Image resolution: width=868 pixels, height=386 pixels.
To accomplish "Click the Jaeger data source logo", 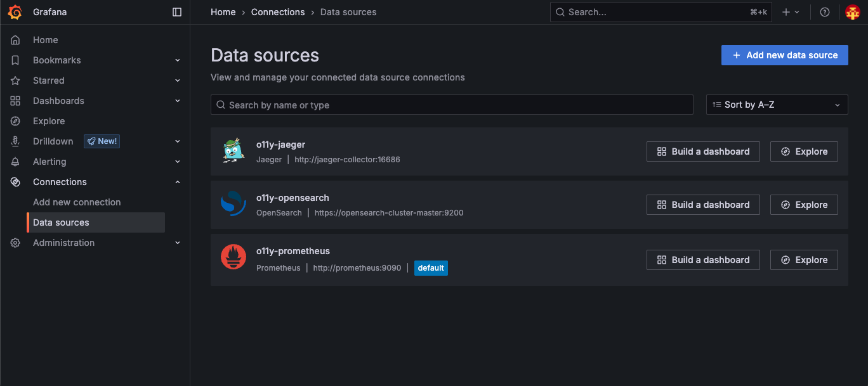I will 233,151.
